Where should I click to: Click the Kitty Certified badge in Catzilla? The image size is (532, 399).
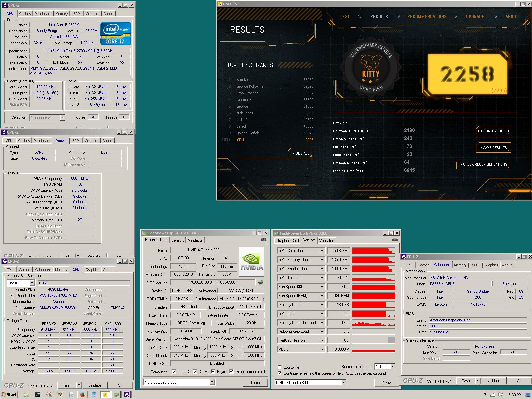pos(371,68)
